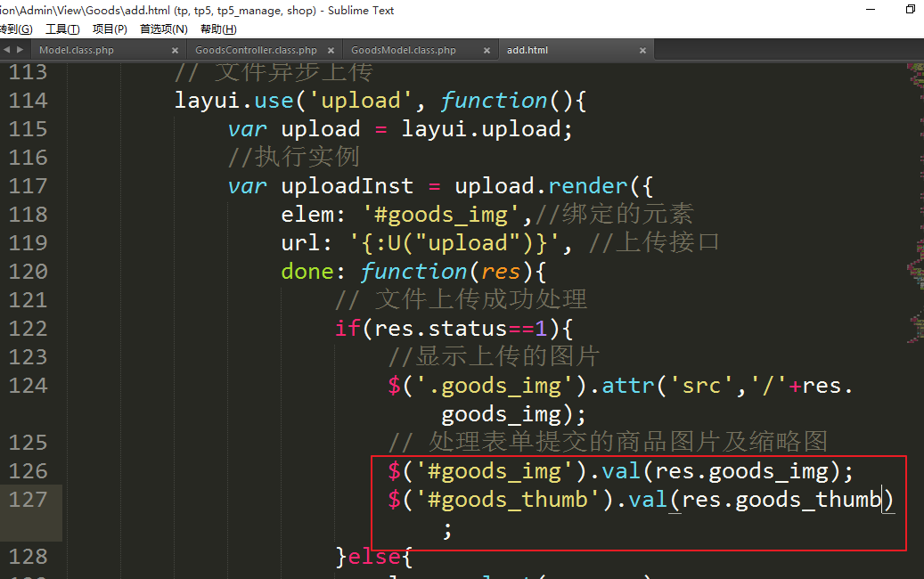The image size is (924, 579).
Task: Open the 工具(T) menu
Action: pyautogui.click(x=62, y=29)
